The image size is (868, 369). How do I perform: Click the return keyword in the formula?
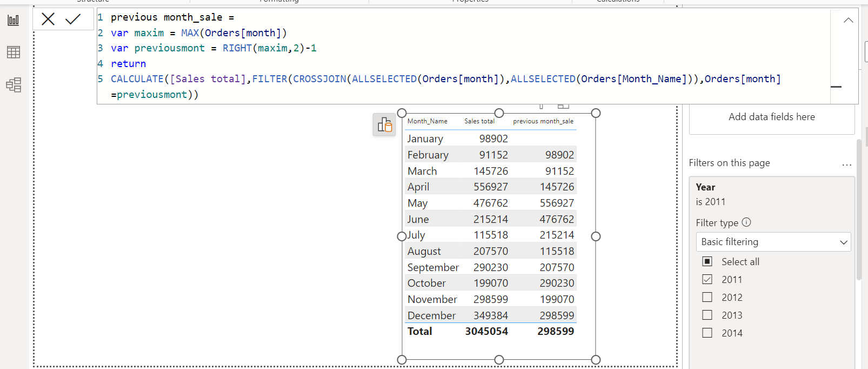point(128,64)
